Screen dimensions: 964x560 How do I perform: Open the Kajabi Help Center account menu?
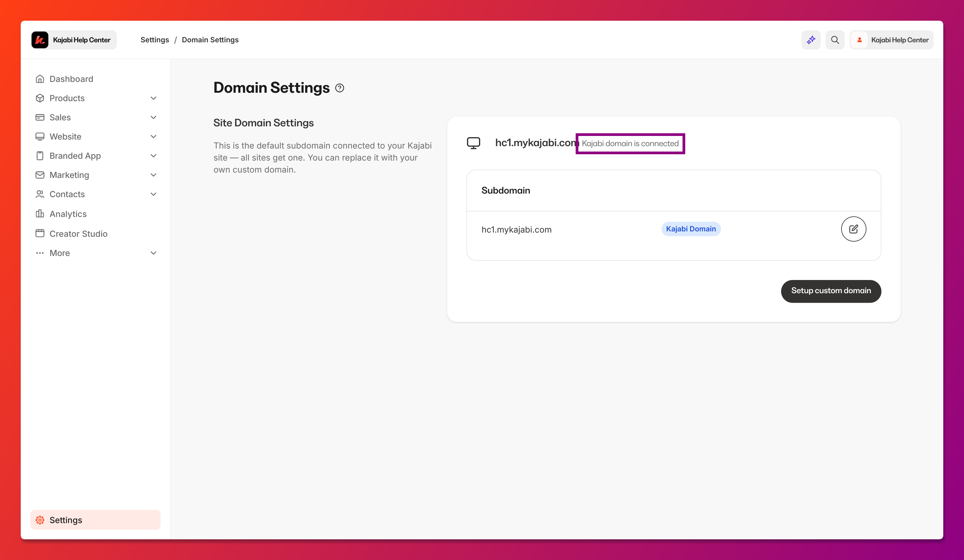point(891,40)
